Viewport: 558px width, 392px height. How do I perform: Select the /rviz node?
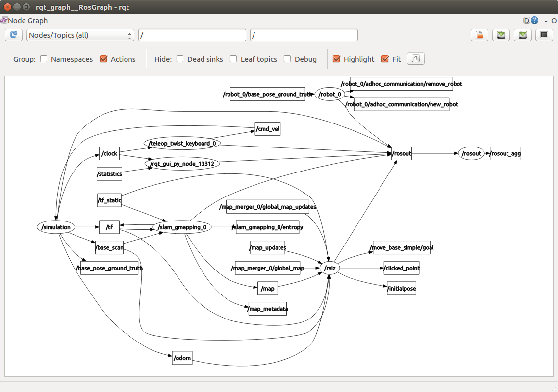330,268
